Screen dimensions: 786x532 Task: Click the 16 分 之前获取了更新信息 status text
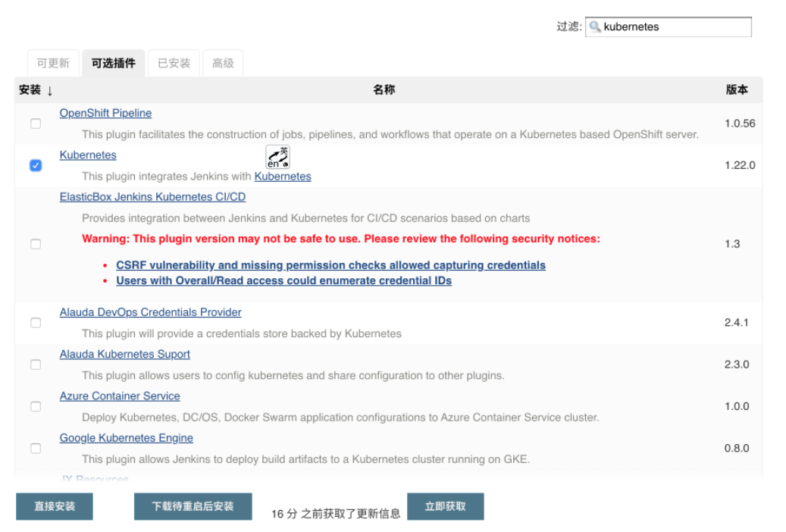click(336, 514)
